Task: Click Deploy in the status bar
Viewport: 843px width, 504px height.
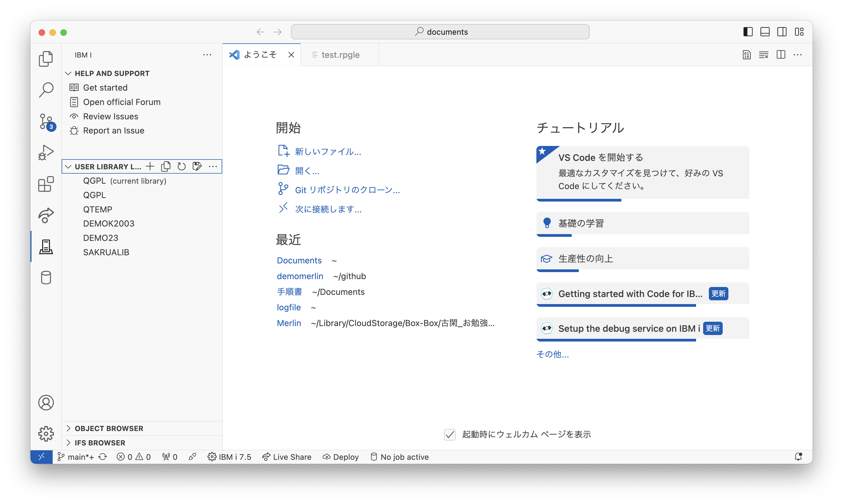Action: point(341,457)
